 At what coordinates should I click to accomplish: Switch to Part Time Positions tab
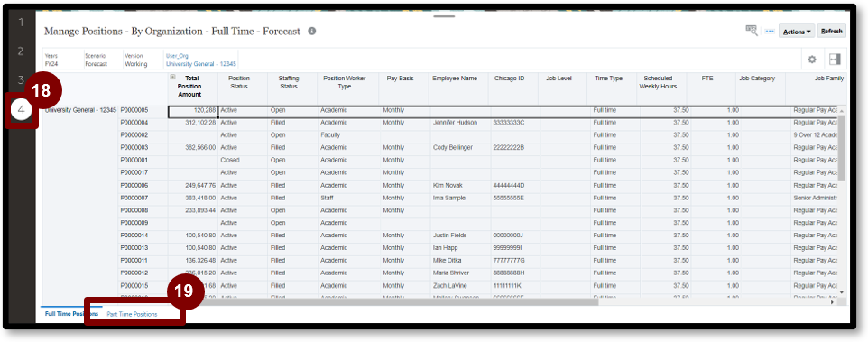pos(132,314)
